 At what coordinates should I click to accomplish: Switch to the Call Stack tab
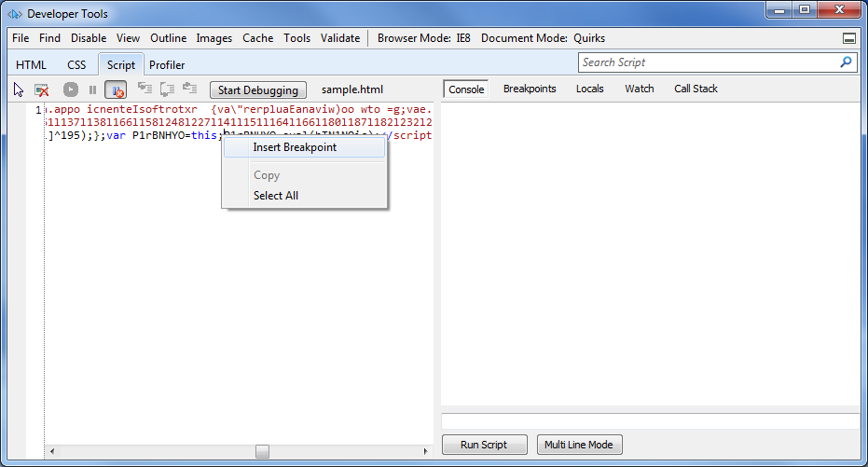[696, 89]
